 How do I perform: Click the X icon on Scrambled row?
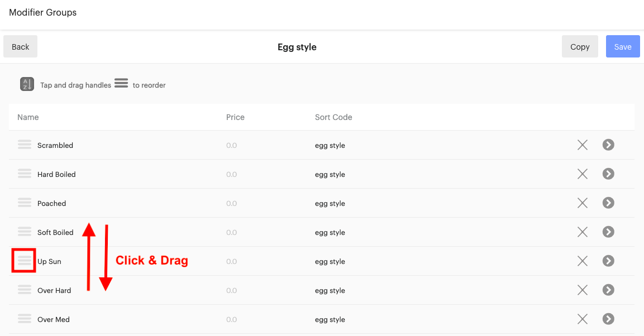coord(583,145)
